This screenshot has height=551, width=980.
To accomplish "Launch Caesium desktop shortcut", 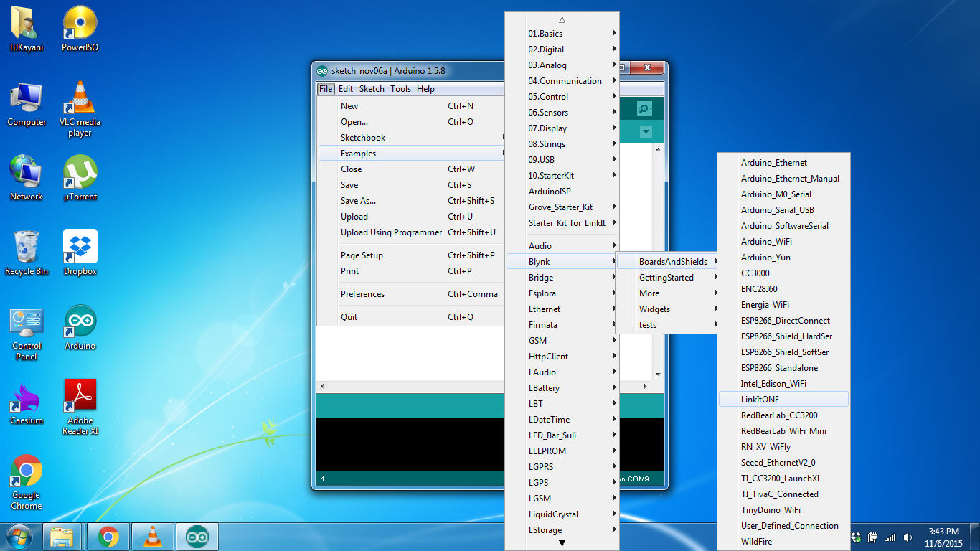I will 27,402.
